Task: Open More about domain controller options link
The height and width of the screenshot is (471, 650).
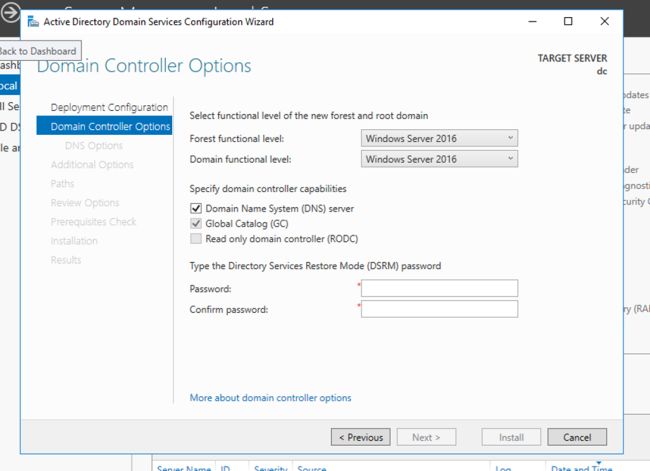Action: [x=270, y=398]
